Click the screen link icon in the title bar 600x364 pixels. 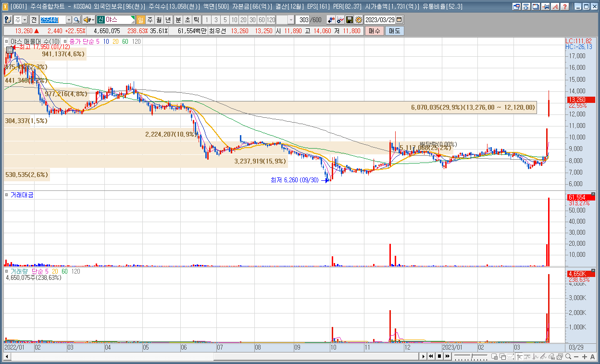pos(516,7)
